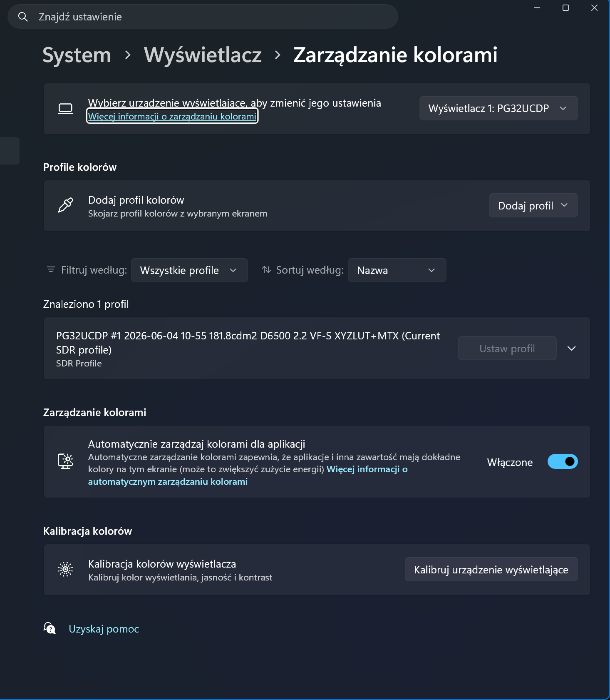This screenshot has height=700, width=610.
Task: Click the filter lines icon
Action: (x=51, y=270)
